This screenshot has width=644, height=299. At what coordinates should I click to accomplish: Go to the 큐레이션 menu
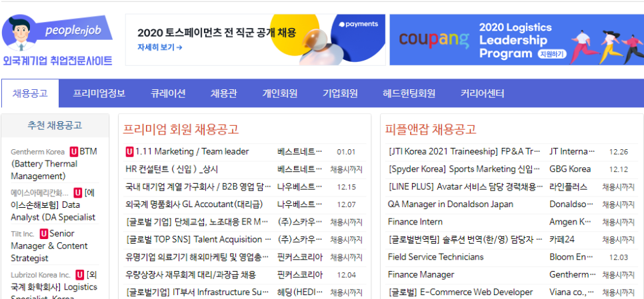click(x=168, y=93)
